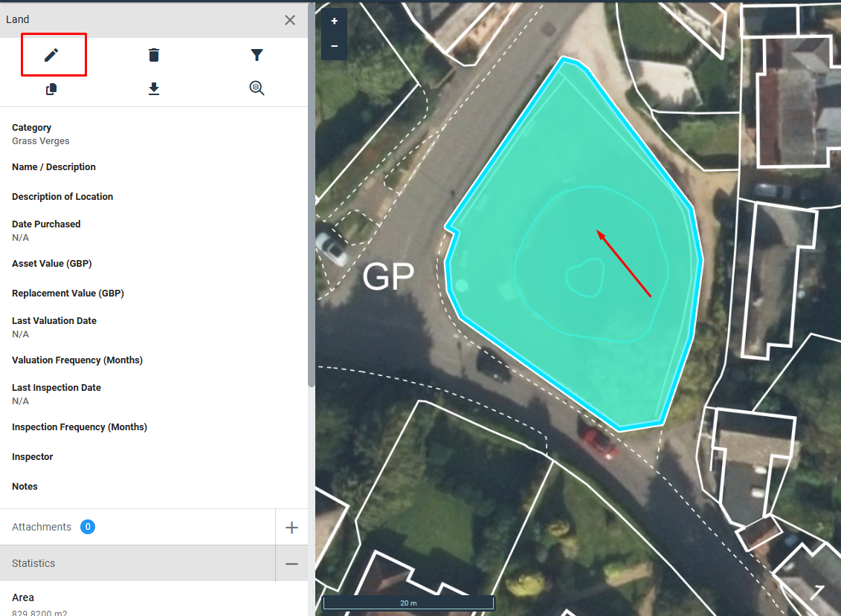Close the Land panel
Image resolution: width=841 pixels, height=616 pixels.
(290, 20)
